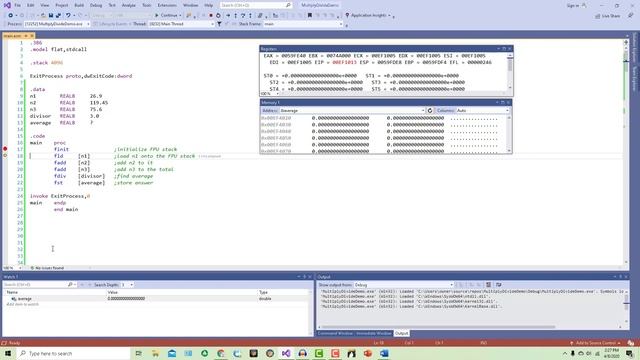Click the navigate backward icon
640x360 pixels.
pos(11,15)
